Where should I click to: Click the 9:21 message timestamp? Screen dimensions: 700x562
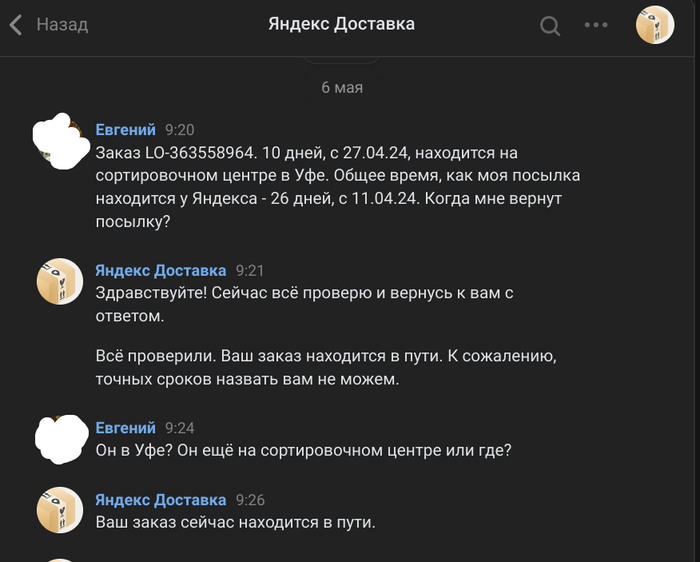point(248,271)
